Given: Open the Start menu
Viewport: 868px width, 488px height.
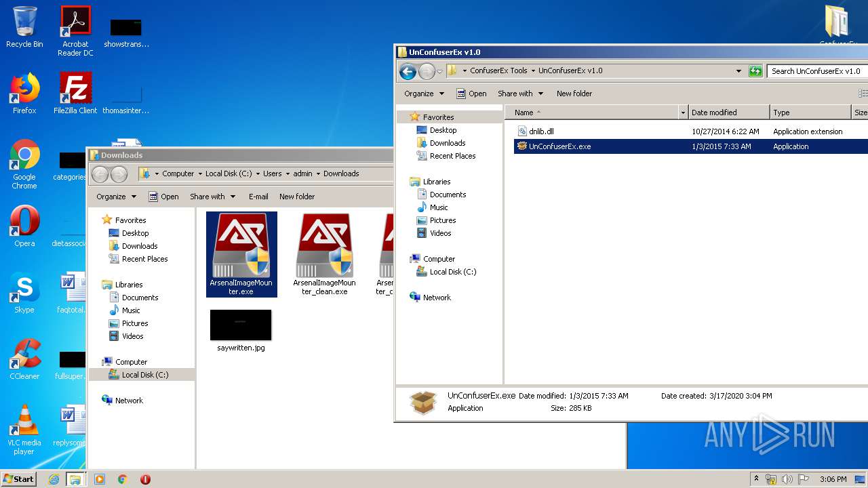Looking at the screenshot, I should (x=19, y=479).
